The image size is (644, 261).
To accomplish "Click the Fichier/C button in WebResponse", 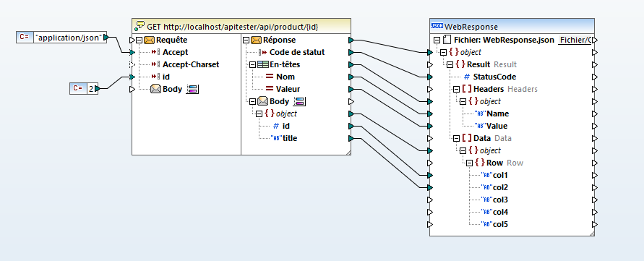I will (575, 40).
